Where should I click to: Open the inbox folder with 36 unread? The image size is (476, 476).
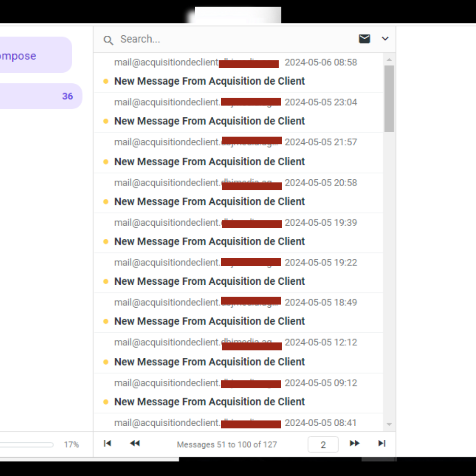point(40,96)
